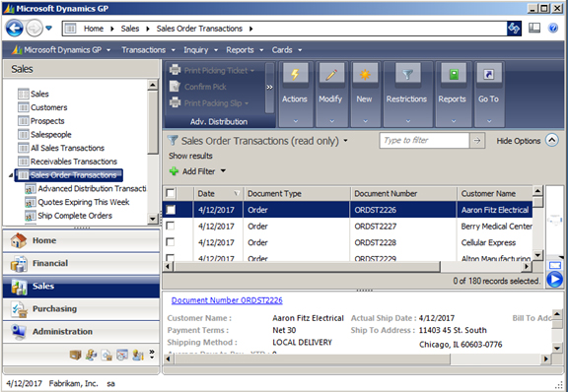
Task: Open the Cards menu
Action: [287, 50]
